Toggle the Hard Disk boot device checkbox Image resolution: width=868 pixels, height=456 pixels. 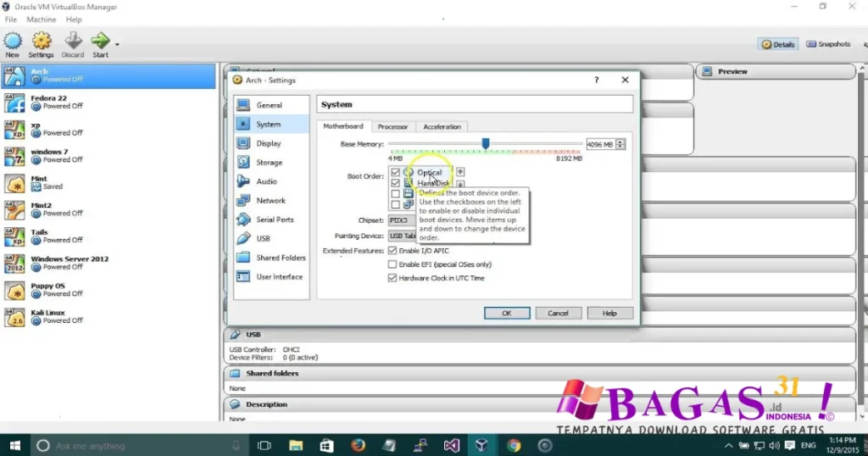tap(395, 183)
